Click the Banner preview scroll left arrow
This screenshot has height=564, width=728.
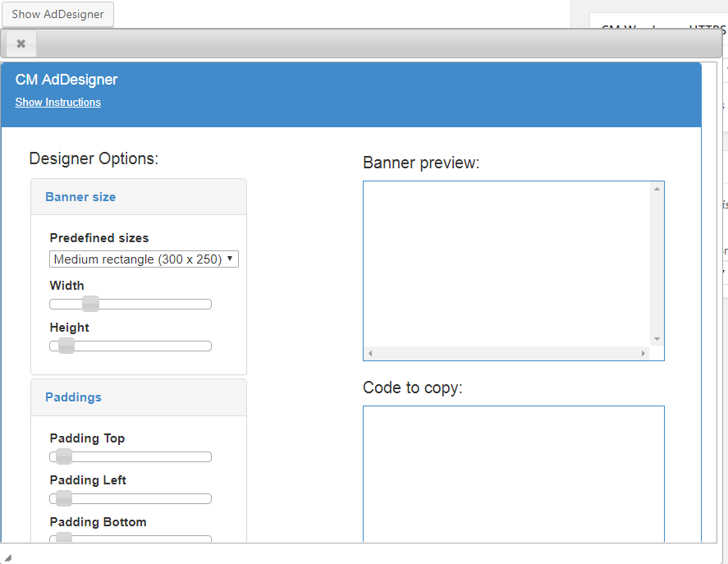coord(370,354)
